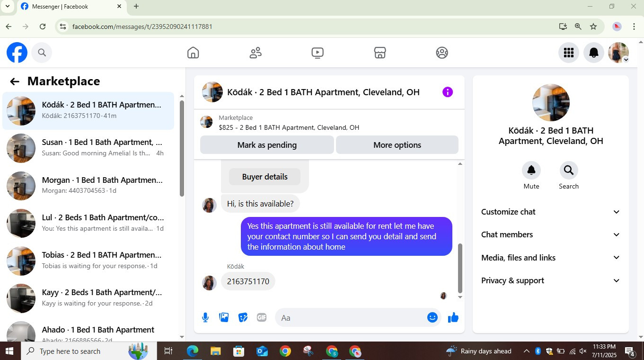Open the Chrome profile avatar

click(617, 27)
